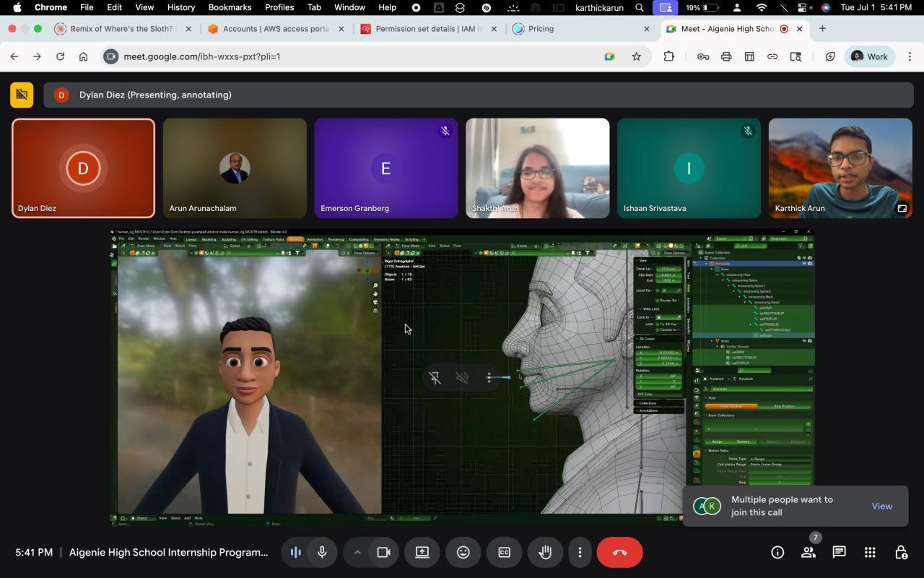Viewport: 924px width, 578px height.
Task: Raise hand in the meeting
Action: pos(545,553)
